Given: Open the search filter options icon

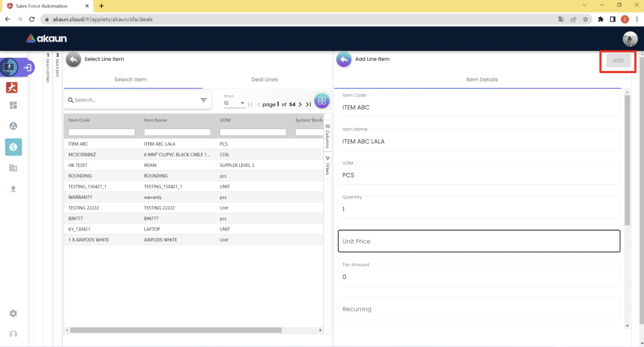Looking at the screenshot, I should (204, 100).
